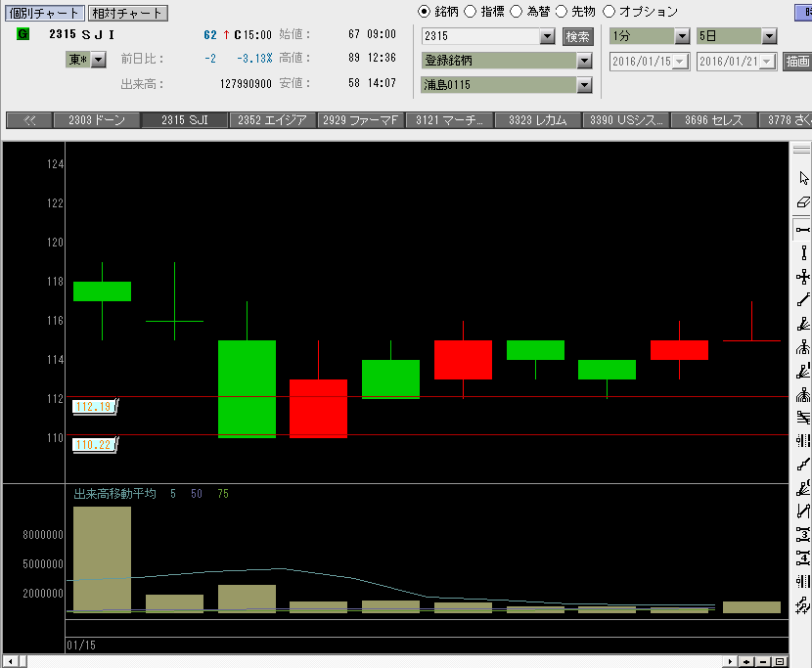This screenshot has height=668, width=812.
Task: Click the 01/15 date axis label
Action: pyautogui.click(x=81, y=646)
